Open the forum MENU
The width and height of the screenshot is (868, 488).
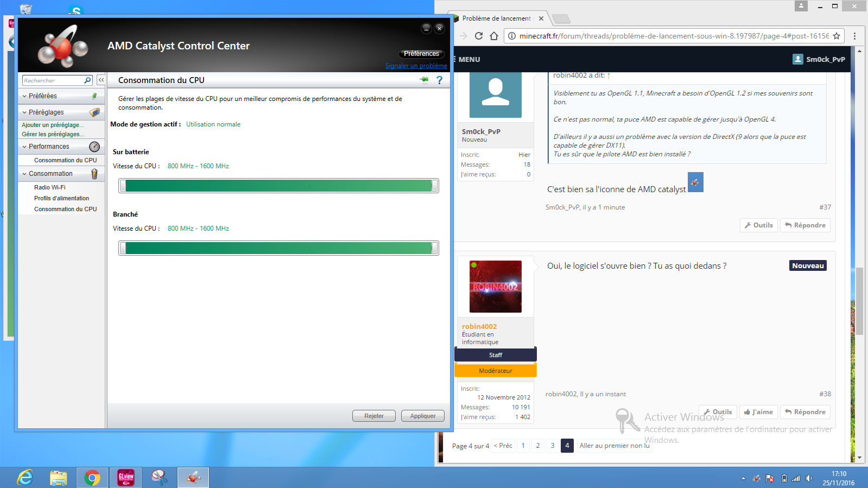point(467,60)
